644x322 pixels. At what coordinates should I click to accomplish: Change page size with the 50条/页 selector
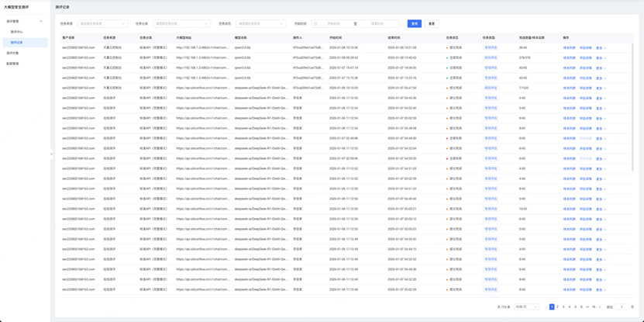(526, 307)
